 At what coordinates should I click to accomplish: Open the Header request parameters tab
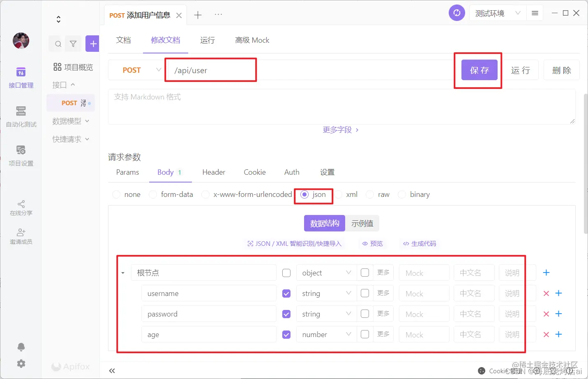pos(213,172)
